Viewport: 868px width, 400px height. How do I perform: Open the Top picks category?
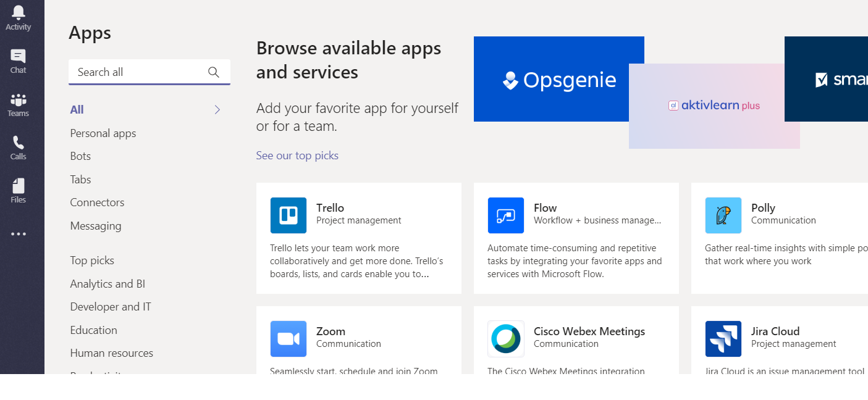(x=92, y=260)
